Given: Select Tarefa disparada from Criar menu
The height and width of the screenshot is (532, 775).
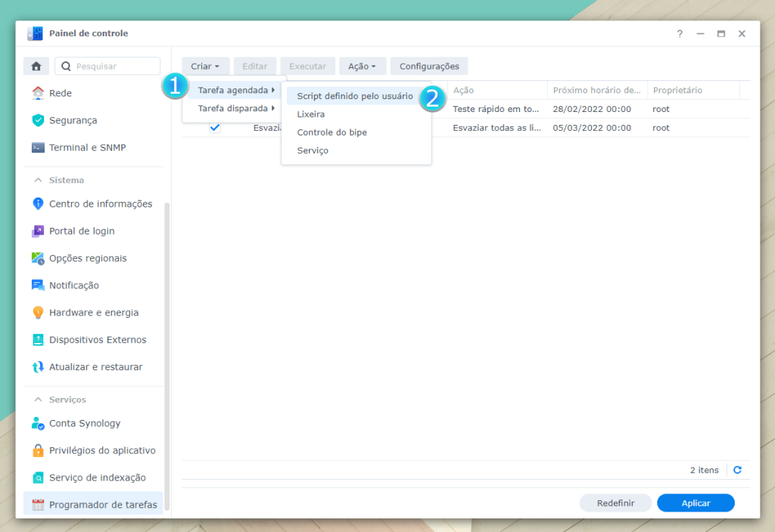Looking at the screenshot, I should coord(233,108).
